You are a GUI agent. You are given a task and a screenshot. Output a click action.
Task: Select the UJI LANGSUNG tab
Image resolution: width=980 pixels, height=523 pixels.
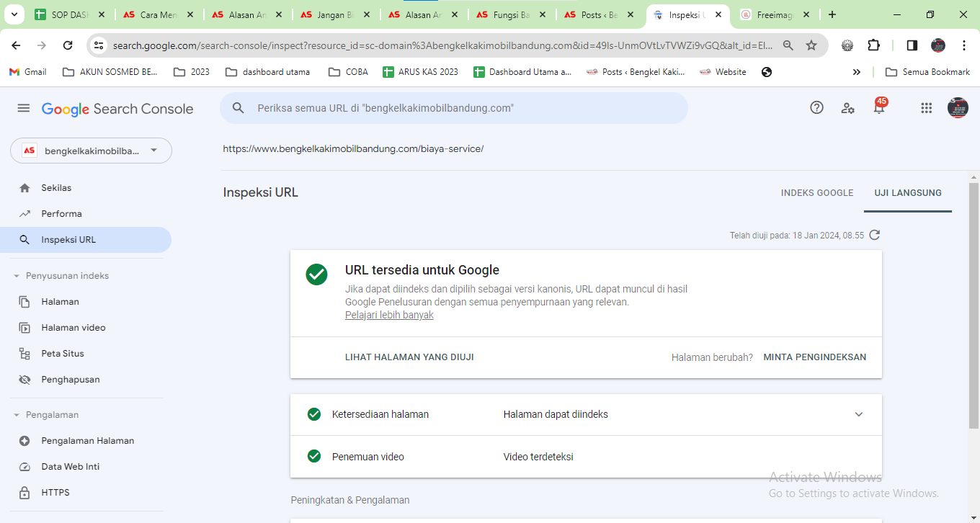(908, 193)
